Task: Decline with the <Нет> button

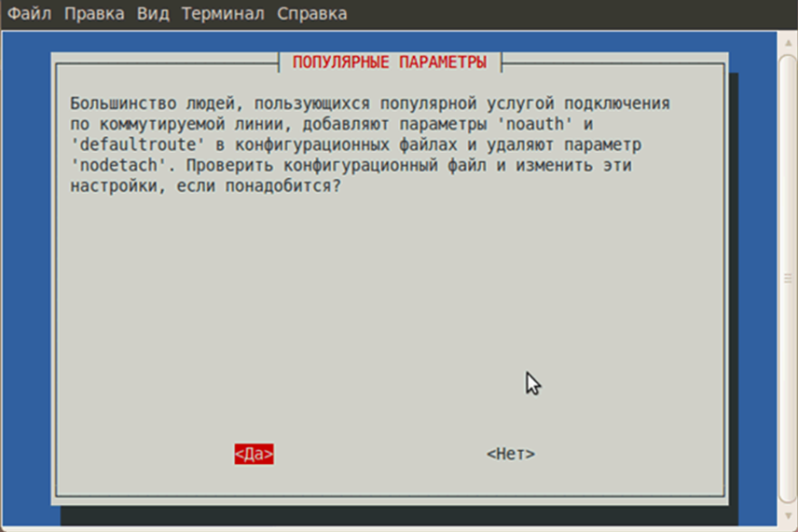Action: 510,454
